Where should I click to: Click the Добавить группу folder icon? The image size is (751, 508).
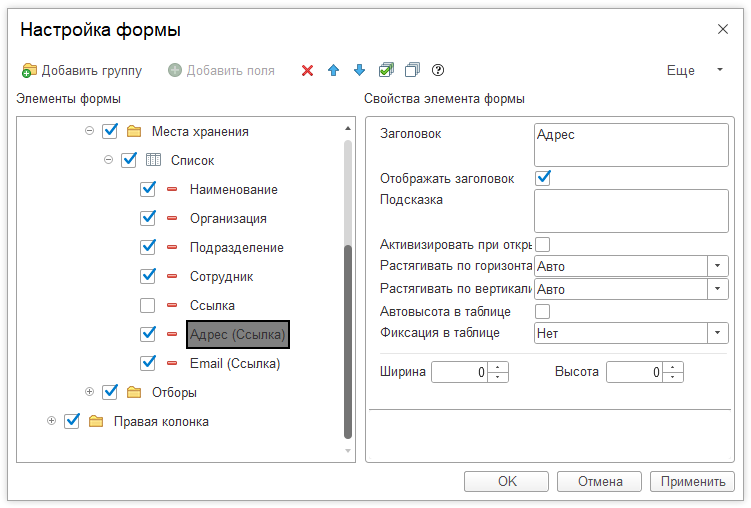click(x=29, y=71)
